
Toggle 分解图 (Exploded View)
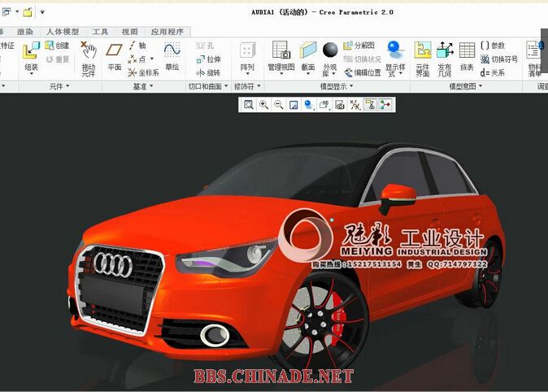click(359, 46)
